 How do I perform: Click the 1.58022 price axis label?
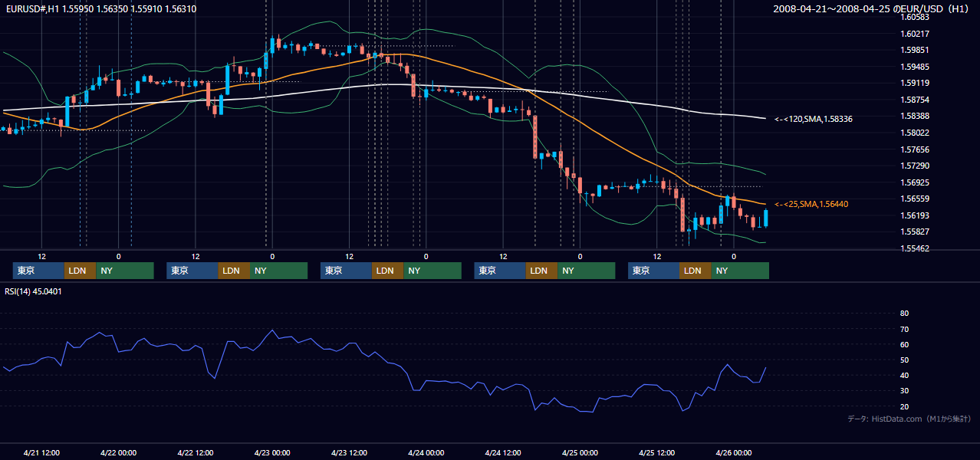[x=915, y=133]
